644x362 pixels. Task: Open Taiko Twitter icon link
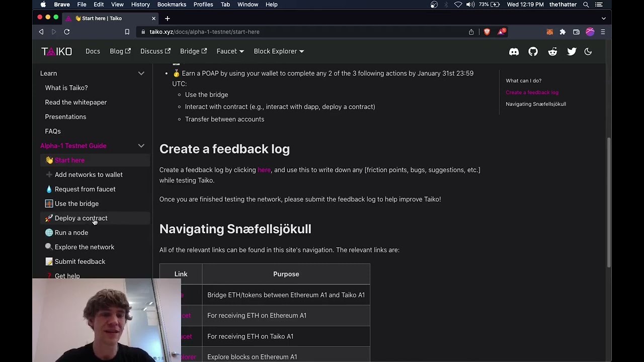click(x=572, y=51)
